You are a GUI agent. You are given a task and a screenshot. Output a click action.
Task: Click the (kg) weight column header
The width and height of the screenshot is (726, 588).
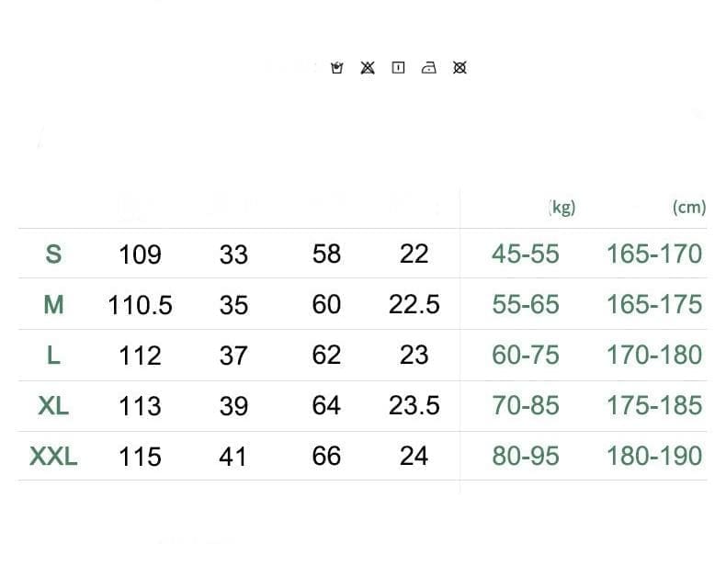[562, 208]
